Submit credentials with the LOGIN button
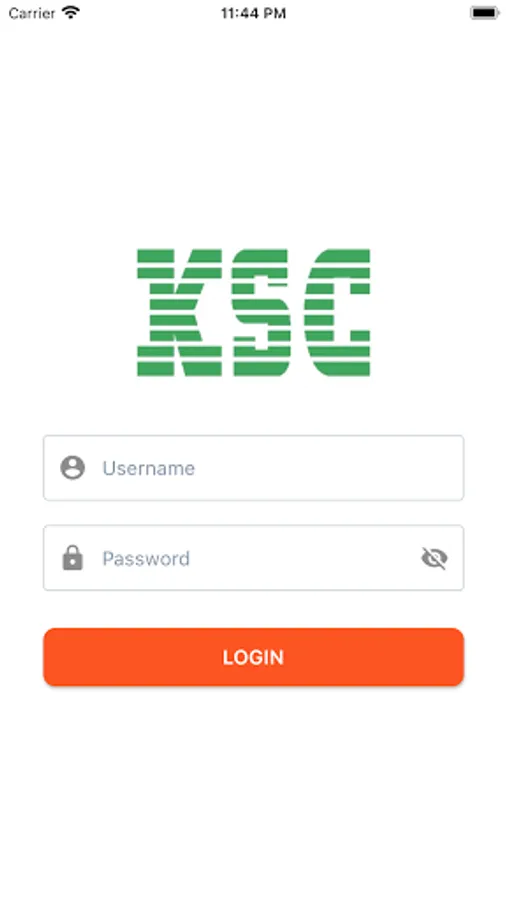This screenshot has height=900, width=506. pyautogui.click(x=254, y=657)
